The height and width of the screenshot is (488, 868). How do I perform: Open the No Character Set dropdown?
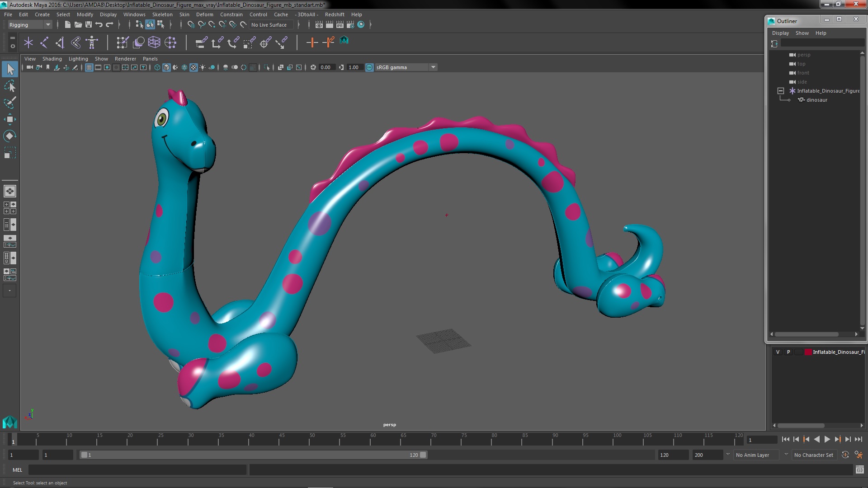pyautogui.click(x=814, y=455)
